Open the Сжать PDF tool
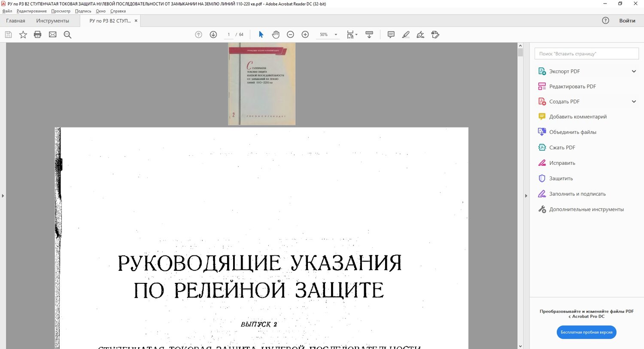 [x=562, y=147]
